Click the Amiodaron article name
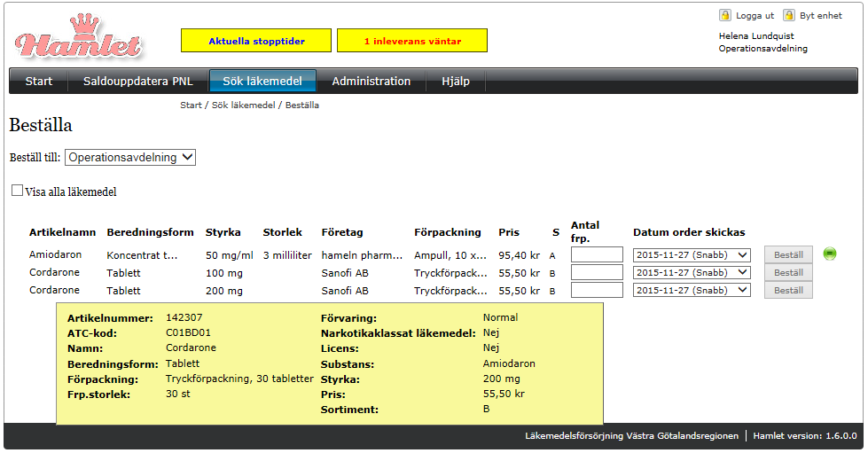 pyautogui.click(x=55, y=254)
